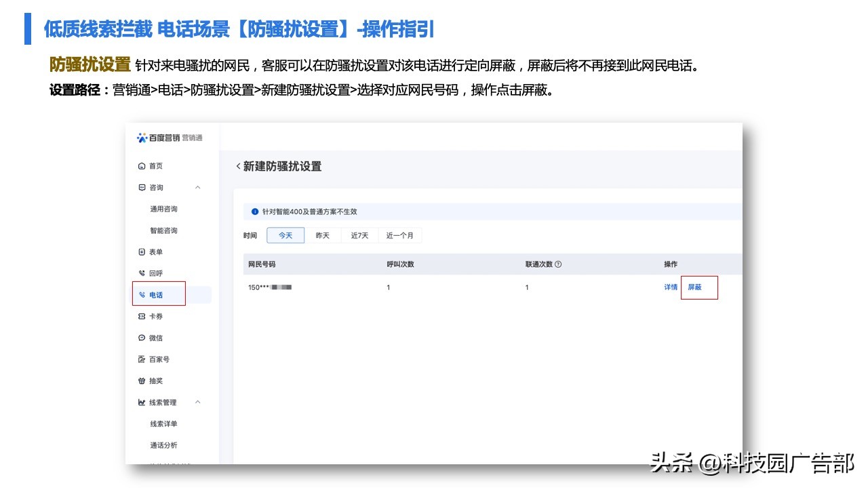Select the 今天 time filter
The width and height of the screenshot is (868, 488).
pos(285,235)
